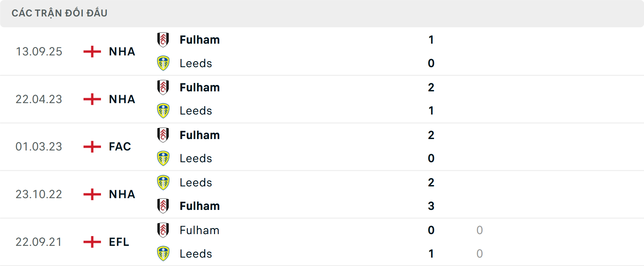Select the date 22.09.21 in the last row
This screenshot has width=644, height=266.
pyautogui.click(x=39, y=242)
